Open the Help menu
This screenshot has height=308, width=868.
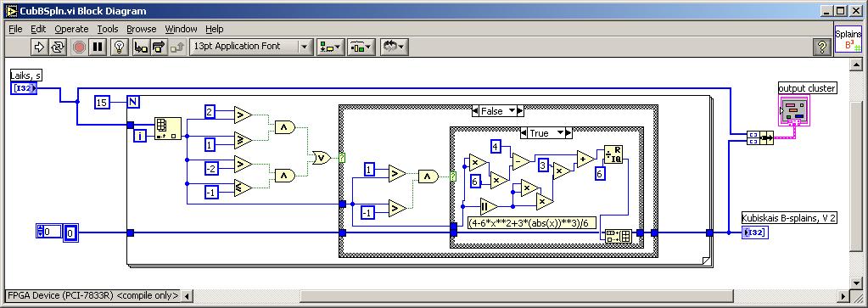214,29
